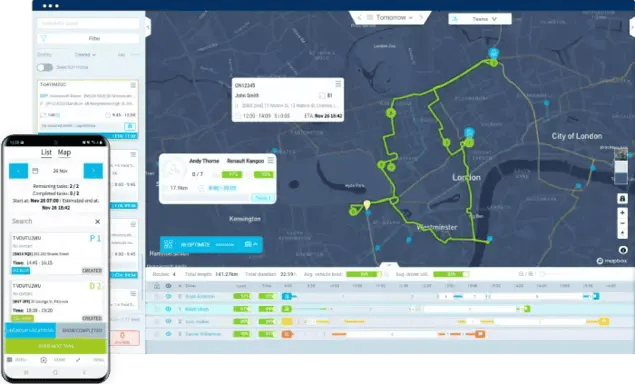
Task: Click the RE-OPTIMIZE button
Action: [x=211, y=244]
